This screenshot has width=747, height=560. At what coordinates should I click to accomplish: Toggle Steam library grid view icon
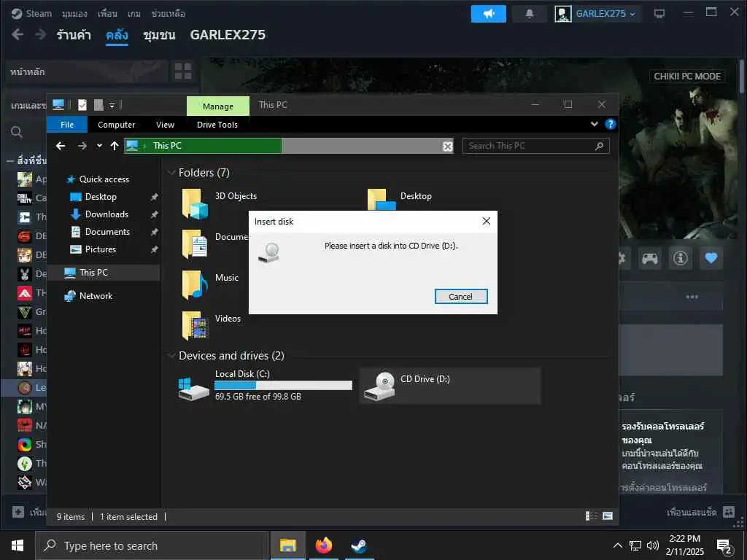coord(183,71)
